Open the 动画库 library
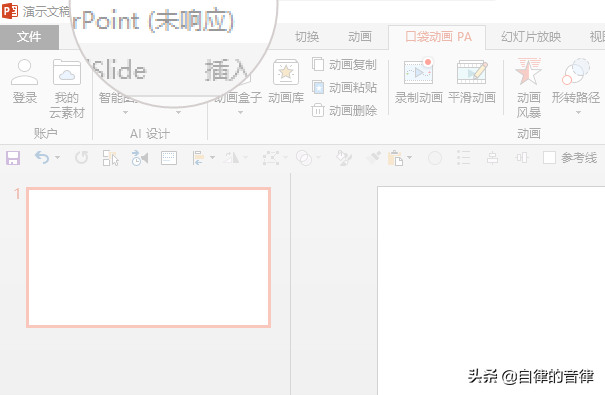The image size is (605, 395). click(x=286, y=81)
